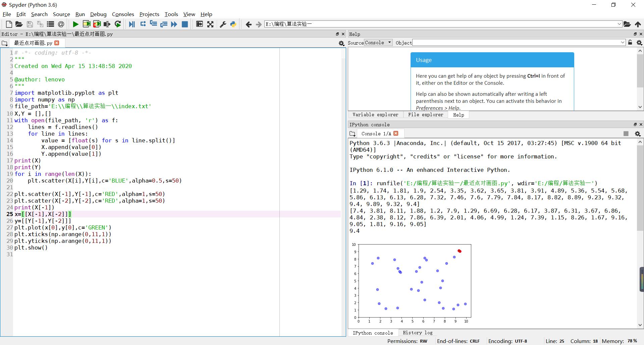
Task: Expand the Object combo box dropdown
Action: tap(623, 43)
